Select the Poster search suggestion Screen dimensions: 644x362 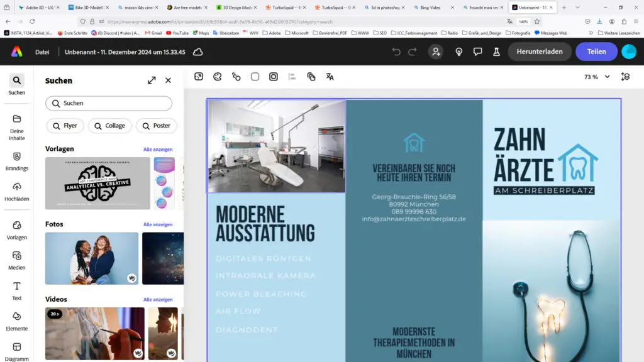[157, 126]
